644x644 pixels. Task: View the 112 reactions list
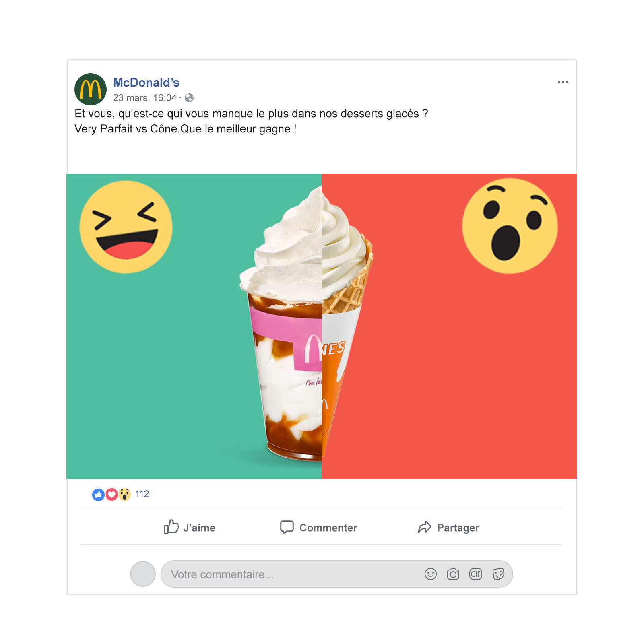tap(142, 494)
